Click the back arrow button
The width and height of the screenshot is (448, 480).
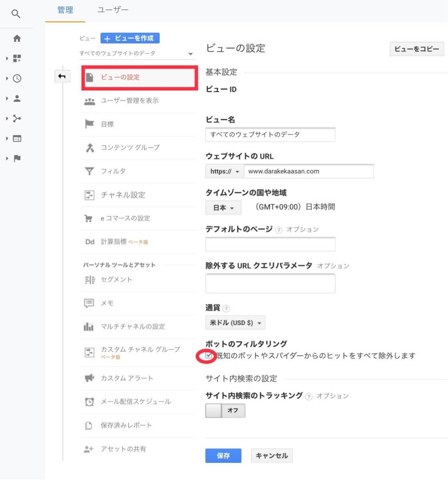pos(62,76)
